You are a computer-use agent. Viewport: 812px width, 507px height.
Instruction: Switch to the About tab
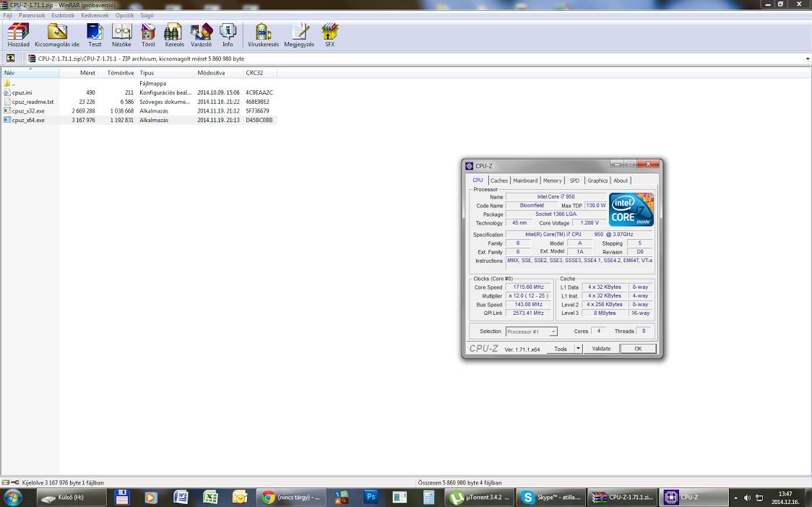[x=621, y=181]
